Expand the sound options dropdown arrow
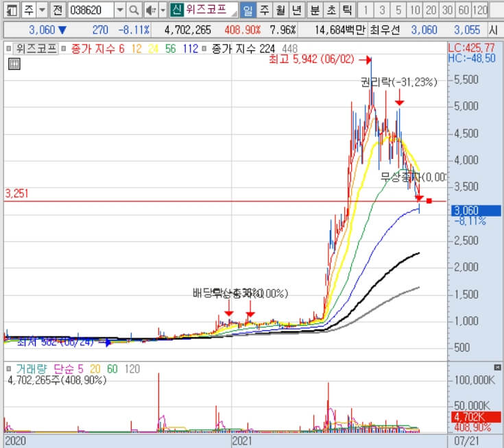 point(163,10)
